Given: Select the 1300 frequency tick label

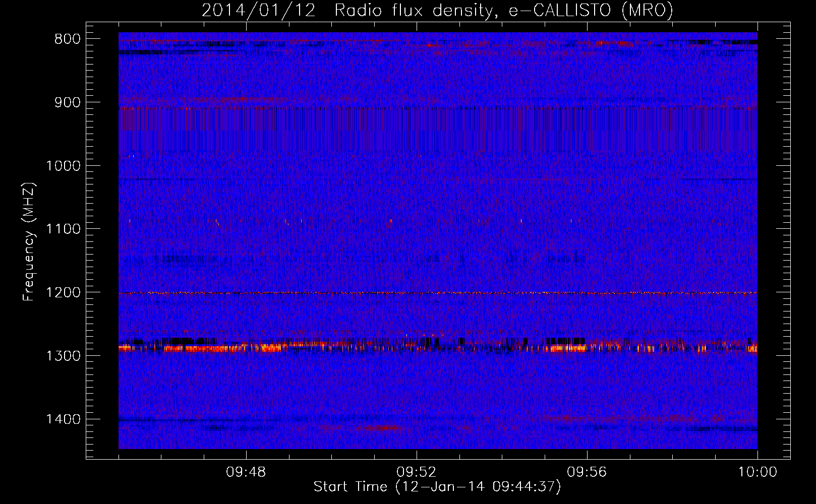Looking at the screenshot, I should coord(63,356).
